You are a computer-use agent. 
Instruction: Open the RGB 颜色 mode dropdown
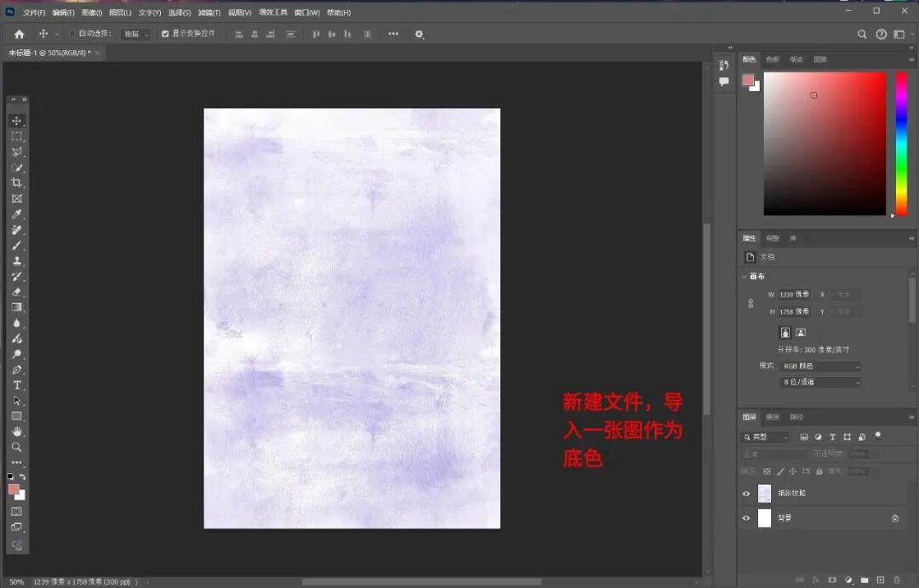click(x=820, y=366)
